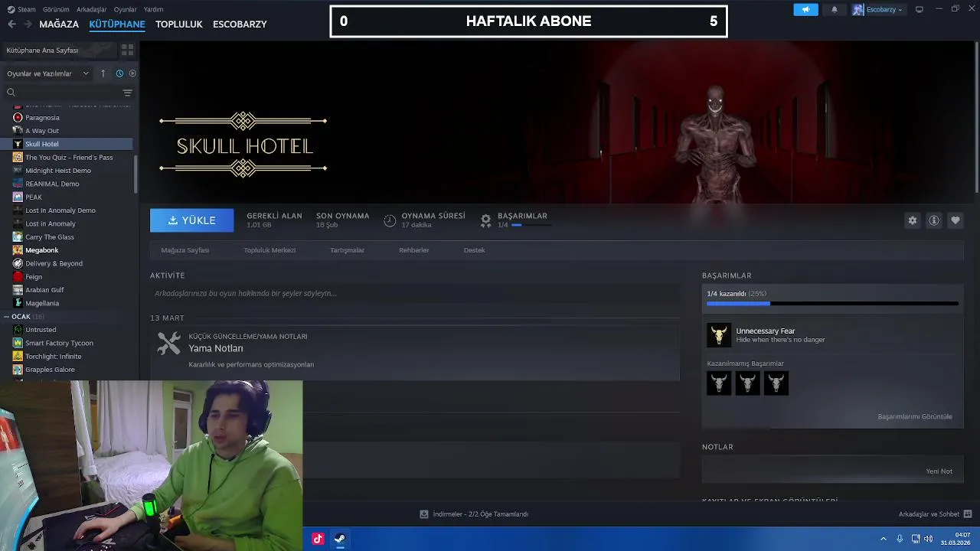Open Arkadaşlar ve Sohbet chat icon
The height and width of the screenshot is (551, 980).
(x=968, y=514)
